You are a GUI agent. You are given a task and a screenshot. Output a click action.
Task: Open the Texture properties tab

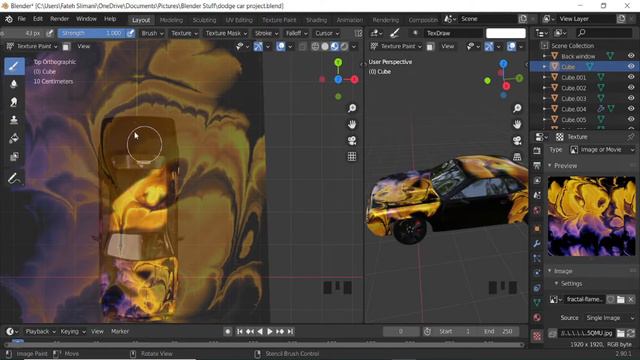click(x=537, y=336)
